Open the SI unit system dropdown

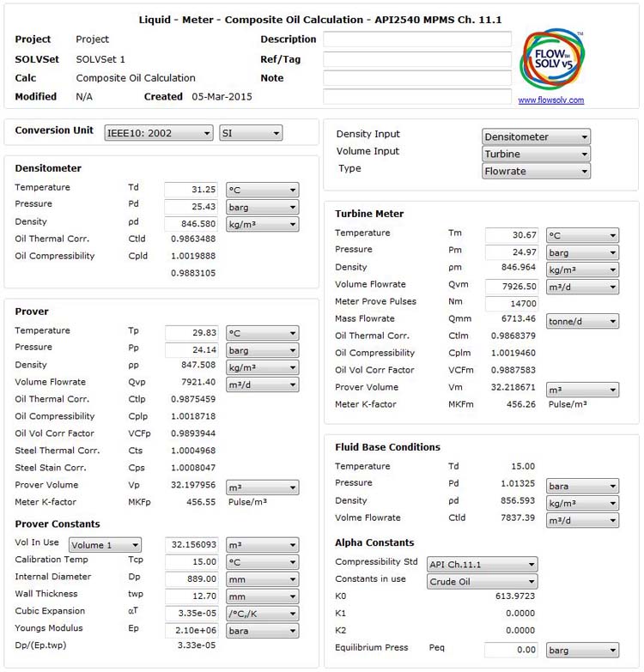point(251,133)
